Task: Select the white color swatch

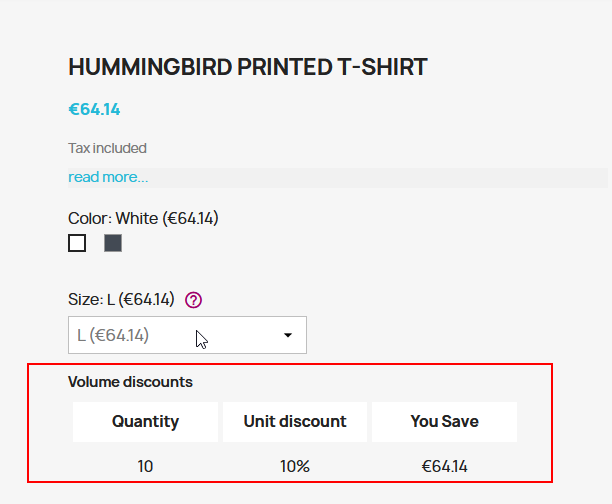Action: (x=77, y=243)
